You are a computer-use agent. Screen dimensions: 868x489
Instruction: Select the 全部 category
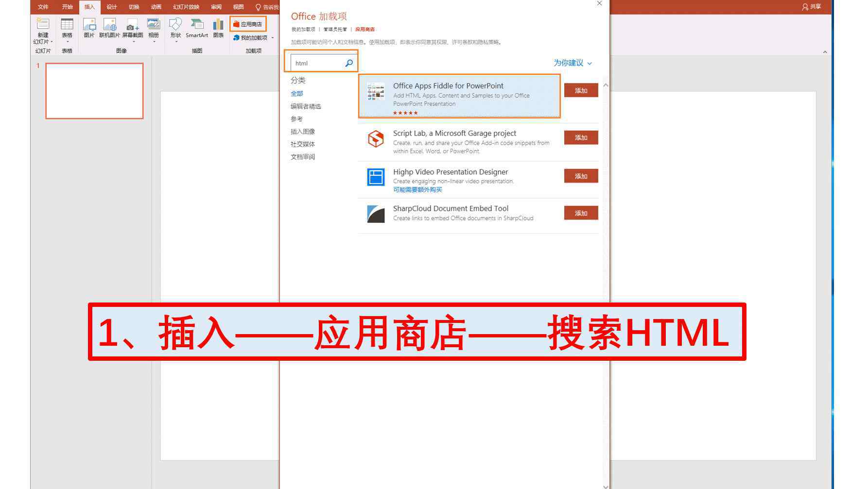[x=297, y=93]
